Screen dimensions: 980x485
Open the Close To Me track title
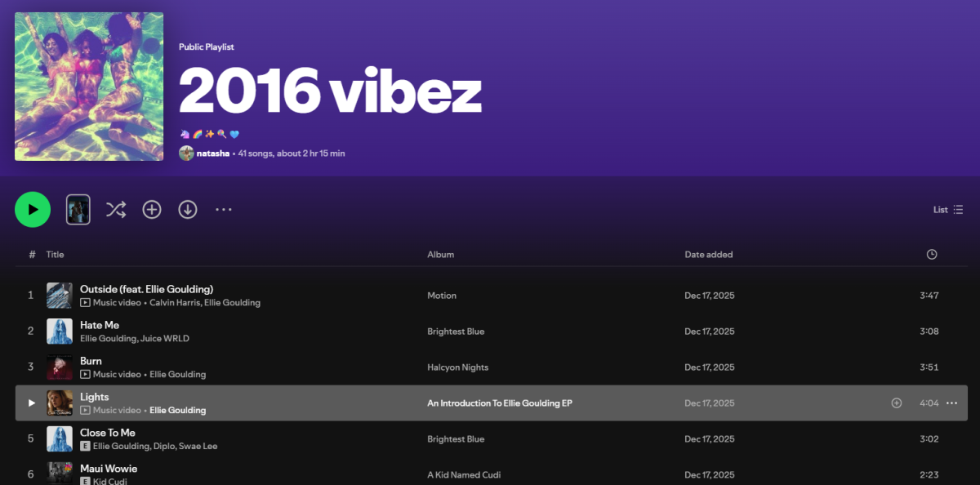pos(108,433)
